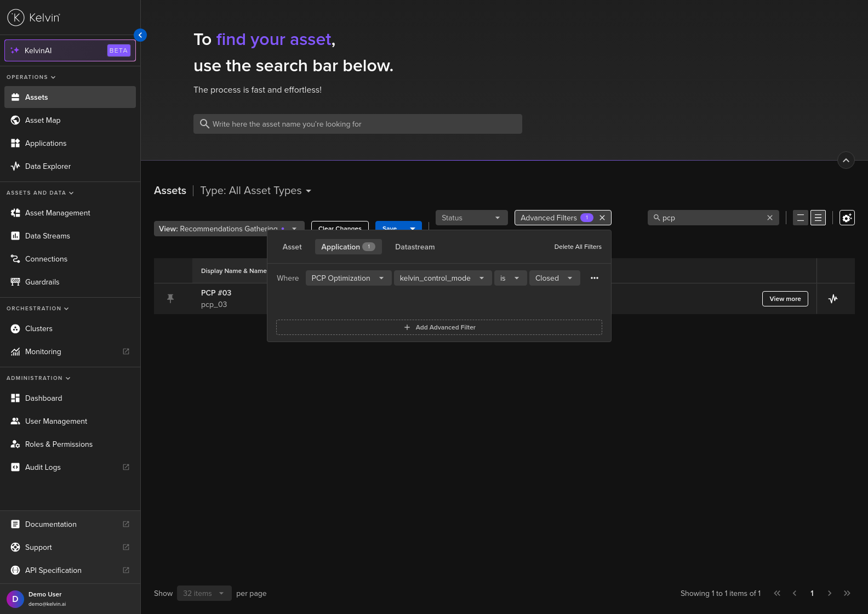Open the Status filter dropdown

coord(471,218)
